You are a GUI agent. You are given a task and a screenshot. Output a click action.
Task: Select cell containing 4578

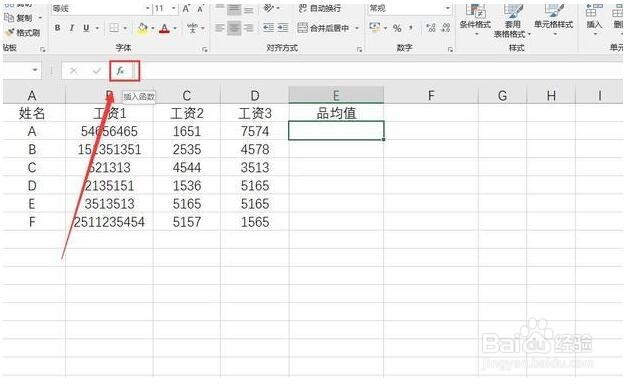255,149
